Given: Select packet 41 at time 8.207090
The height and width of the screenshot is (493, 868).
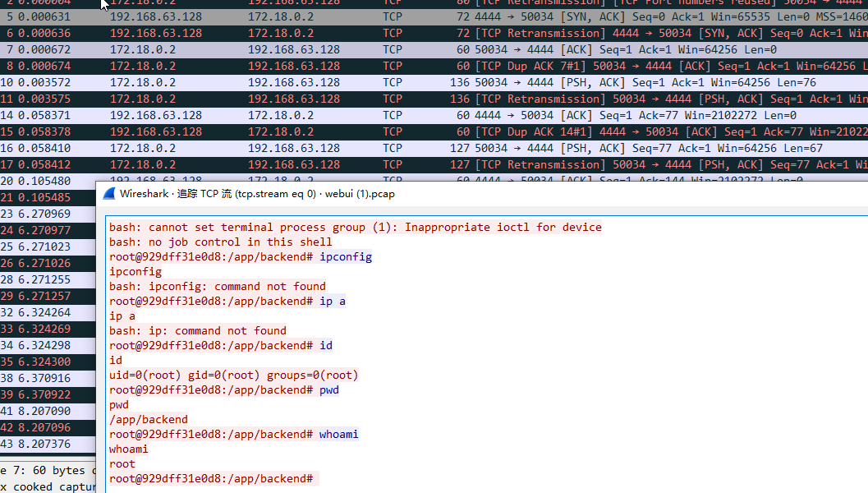Looking at the screenshot, I should click(x=48, y=411).
